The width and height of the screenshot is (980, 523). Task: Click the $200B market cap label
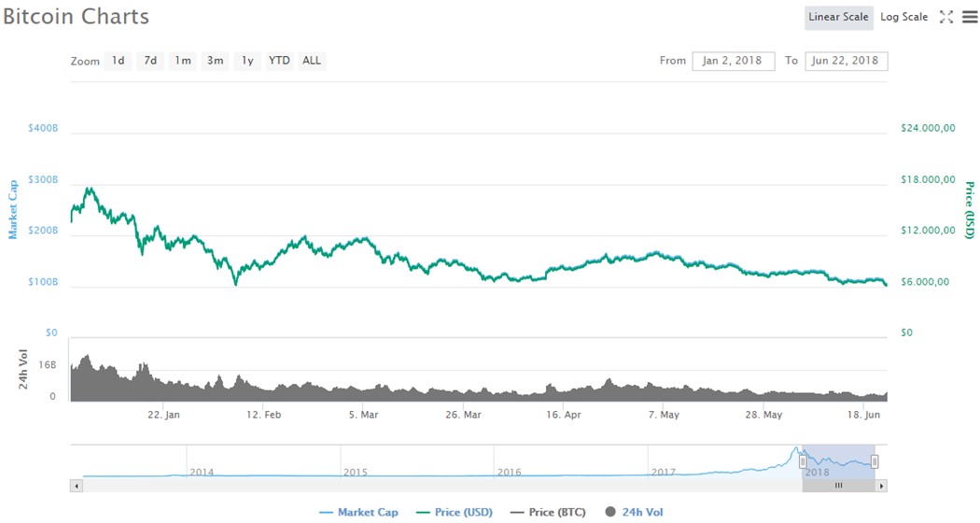pos(43,231)
